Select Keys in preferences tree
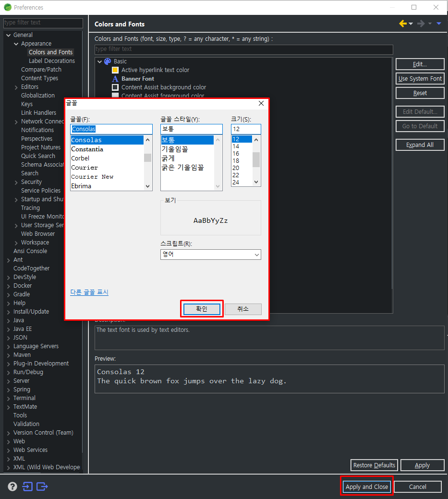The height and width of the screenshot is (499, 448). click(27, 104)
